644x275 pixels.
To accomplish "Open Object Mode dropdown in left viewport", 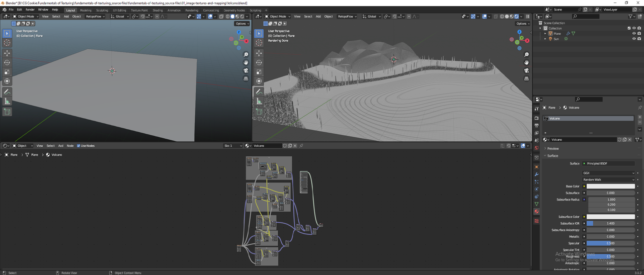I will click(x=25, y=16).
